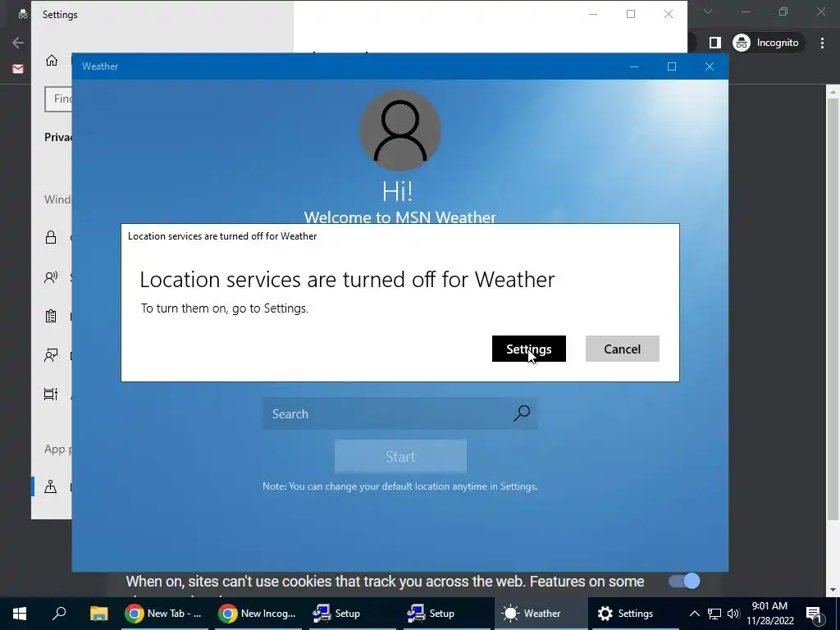
Task: Click the Home icon in Settings window
Action: (x=52, y=61)
